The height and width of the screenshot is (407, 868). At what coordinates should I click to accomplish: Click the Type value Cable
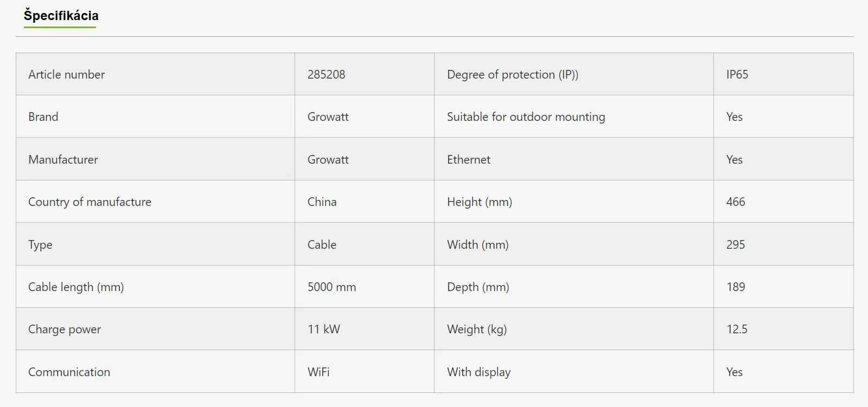322,244
